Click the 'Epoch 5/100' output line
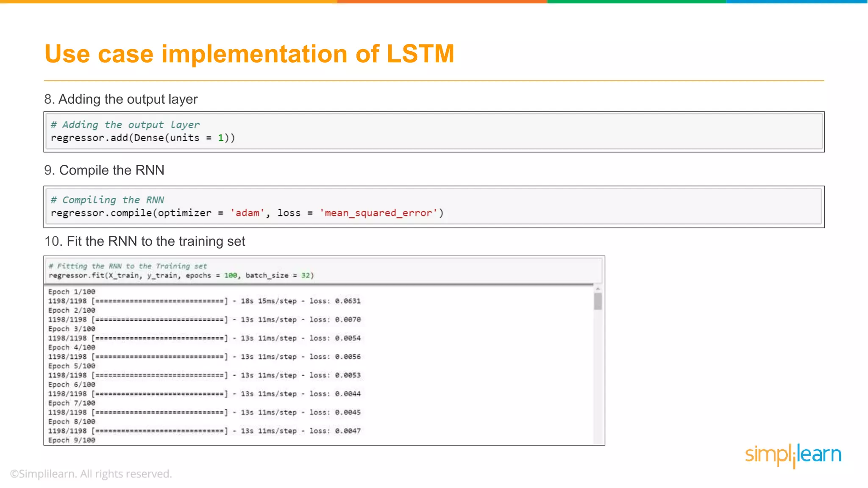868x488 pixels. (72, 366)
